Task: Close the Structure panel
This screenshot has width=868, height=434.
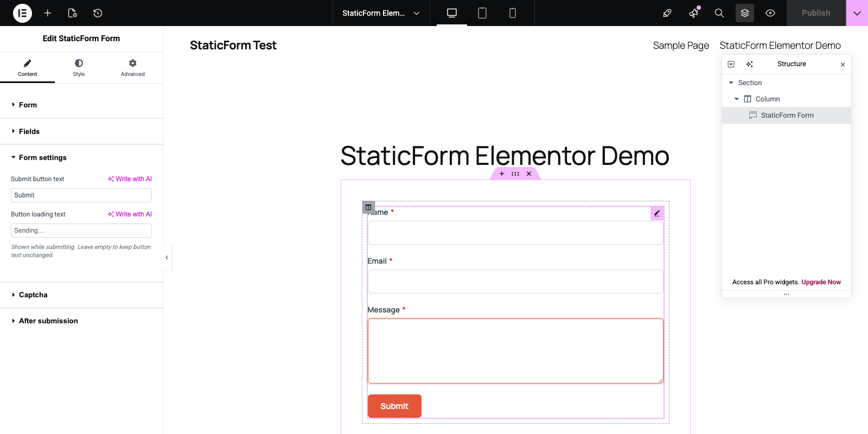Action: (x=843, y=65)
